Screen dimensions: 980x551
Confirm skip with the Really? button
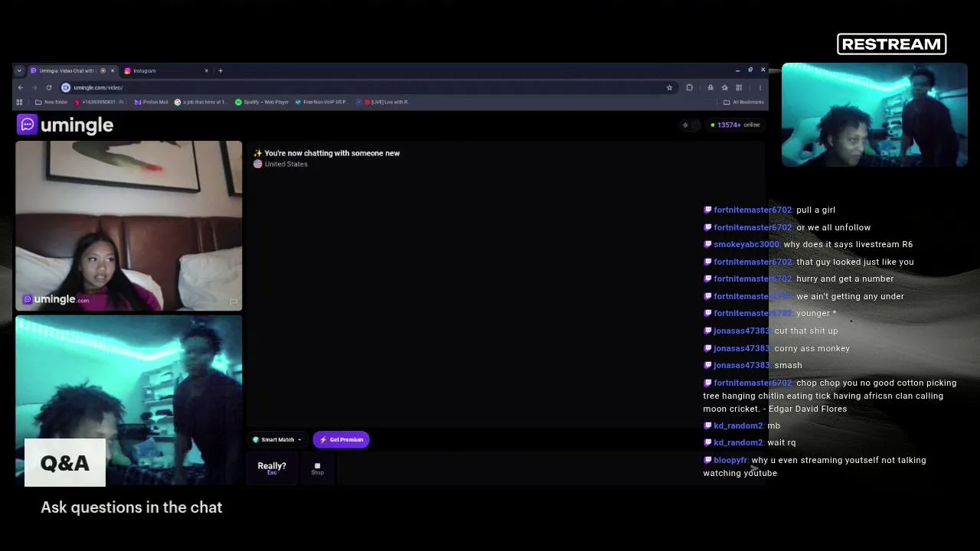272,468
